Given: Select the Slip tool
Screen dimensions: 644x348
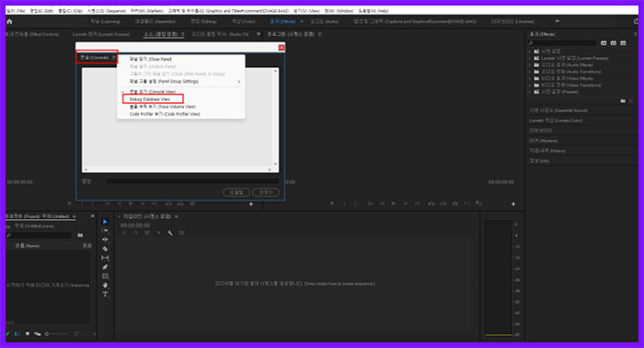Looking at the screenshot, I should (x=105, y=258).
